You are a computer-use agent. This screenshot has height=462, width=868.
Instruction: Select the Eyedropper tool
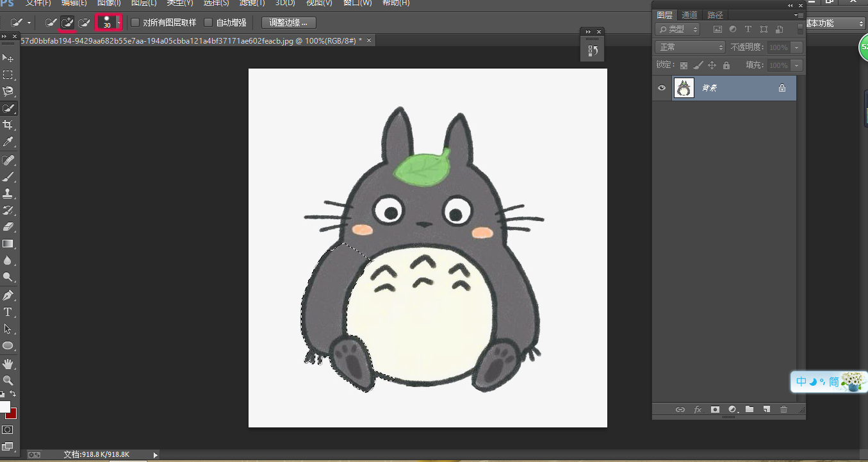tap(8, 142)
